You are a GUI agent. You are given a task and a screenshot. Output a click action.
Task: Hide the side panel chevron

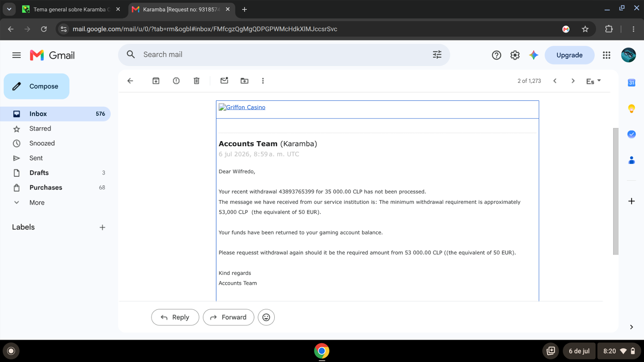click(631, 327)
